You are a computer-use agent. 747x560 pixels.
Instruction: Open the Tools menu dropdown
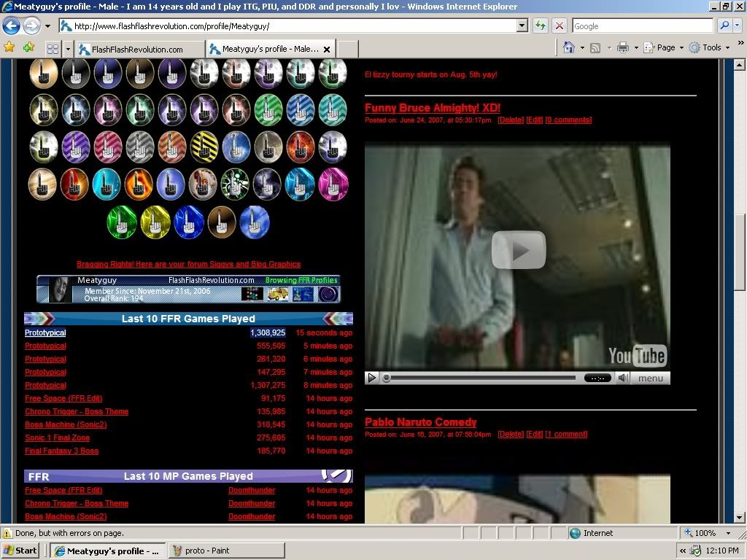(x=715, y=47)
